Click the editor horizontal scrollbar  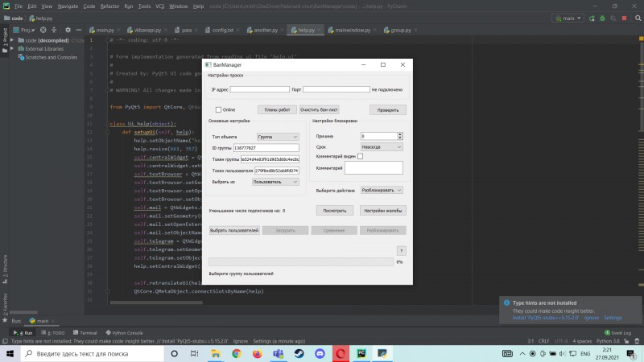pos(156,303)
